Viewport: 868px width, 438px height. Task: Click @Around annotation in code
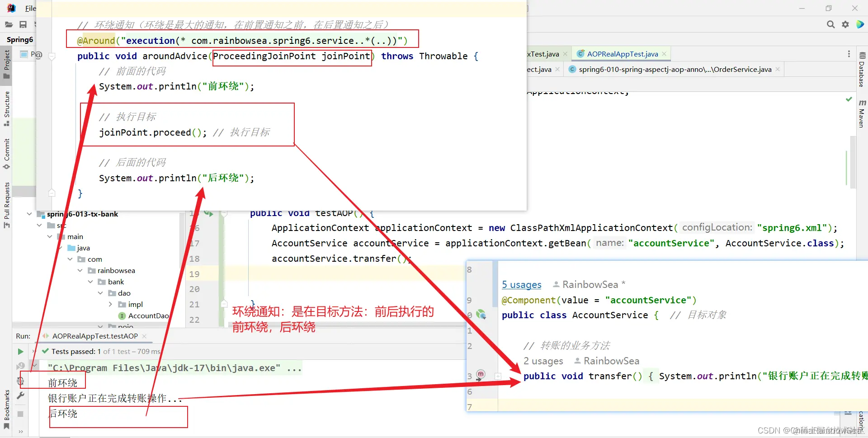pos(96,41)
